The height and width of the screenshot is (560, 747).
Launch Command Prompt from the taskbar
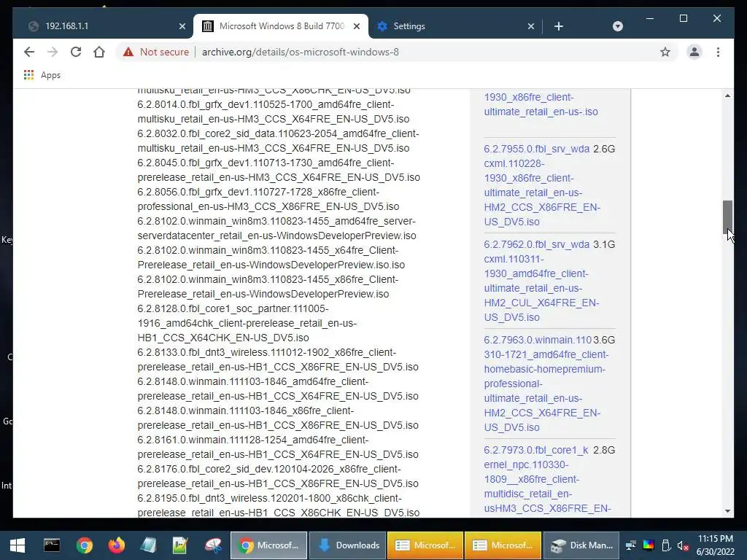[52, 545]
